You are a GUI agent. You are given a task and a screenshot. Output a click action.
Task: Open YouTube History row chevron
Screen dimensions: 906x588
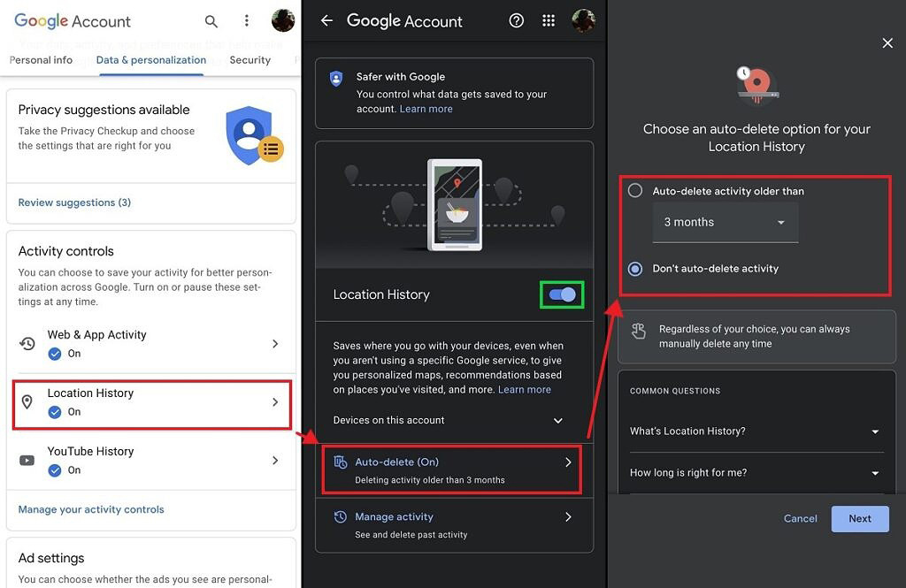275,461
